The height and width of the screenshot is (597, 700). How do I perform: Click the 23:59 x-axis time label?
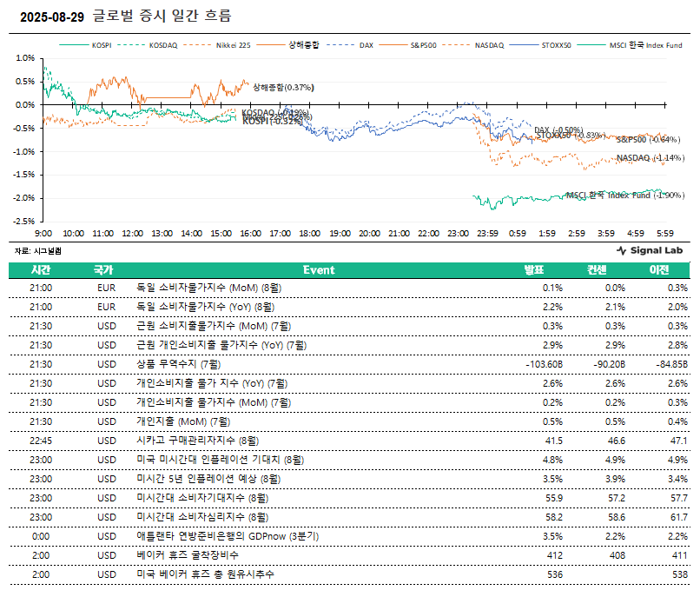point(487,234)
